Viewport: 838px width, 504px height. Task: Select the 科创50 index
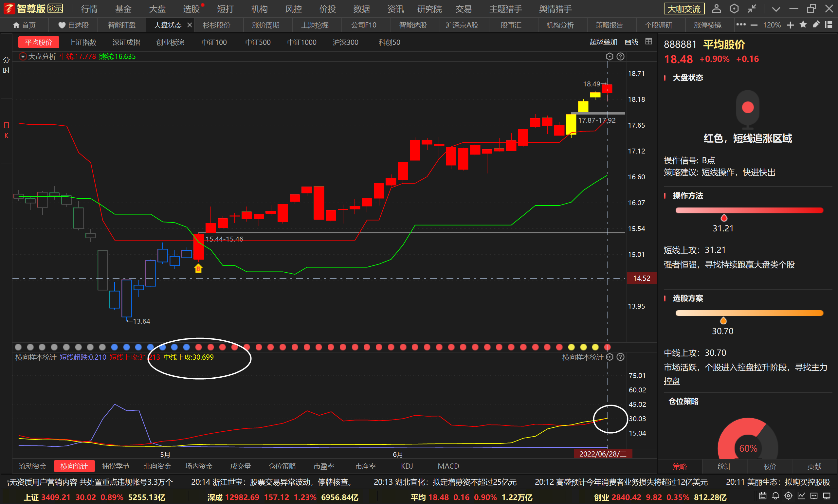pyautogui.click(x=389, y=43)
